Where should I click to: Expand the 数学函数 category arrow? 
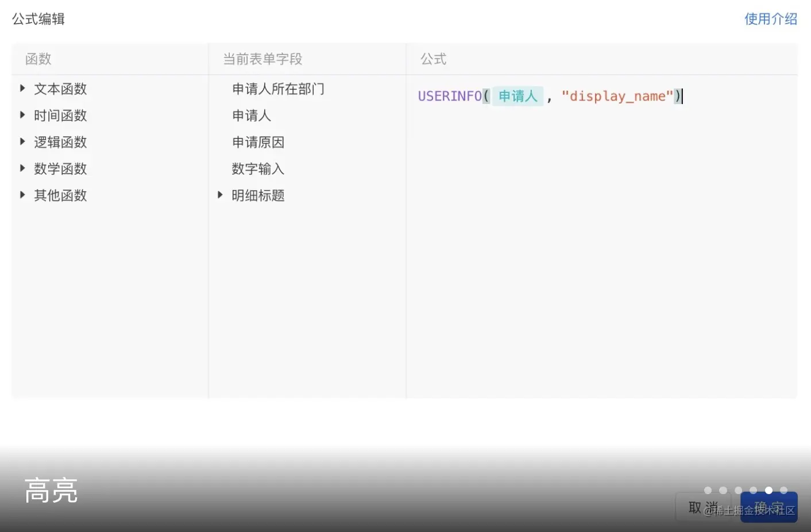(22, 168)
